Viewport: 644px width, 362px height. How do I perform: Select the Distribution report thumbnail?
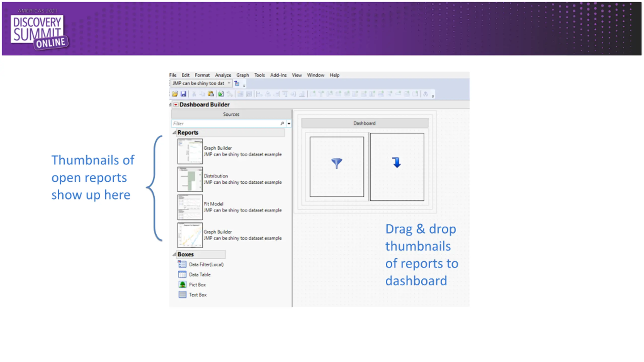[x=190, y=179]
